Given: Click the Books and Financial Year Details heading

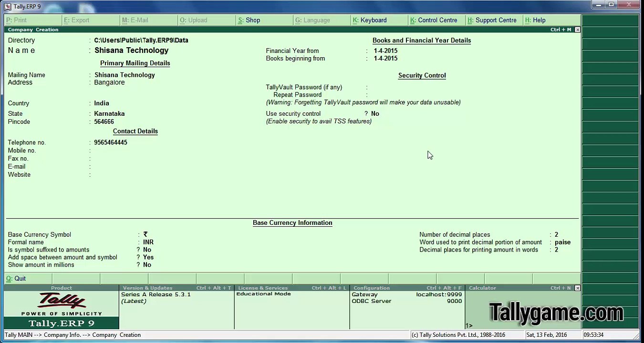Looking at the screenshot, I should [x=422, y=40].
